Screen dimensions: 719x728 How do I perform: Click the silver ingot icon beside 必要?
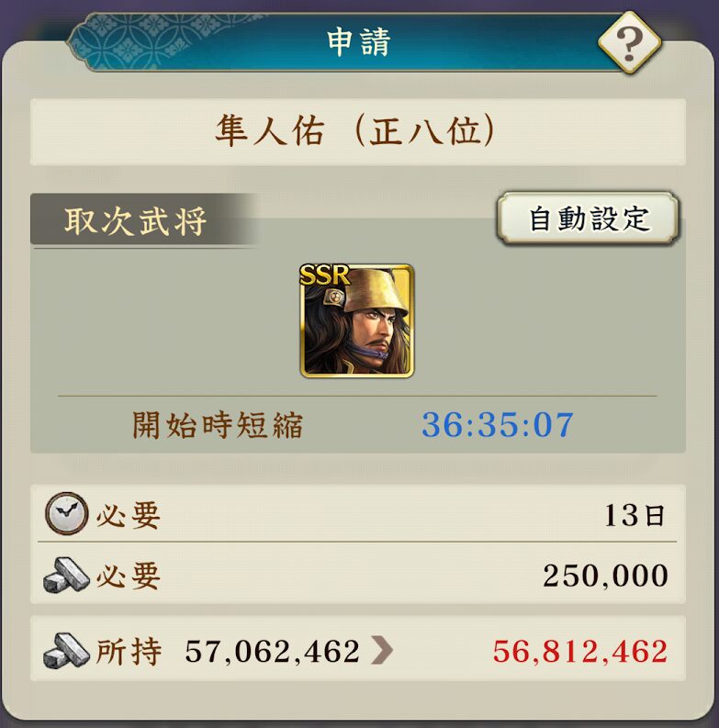(66, 576)
